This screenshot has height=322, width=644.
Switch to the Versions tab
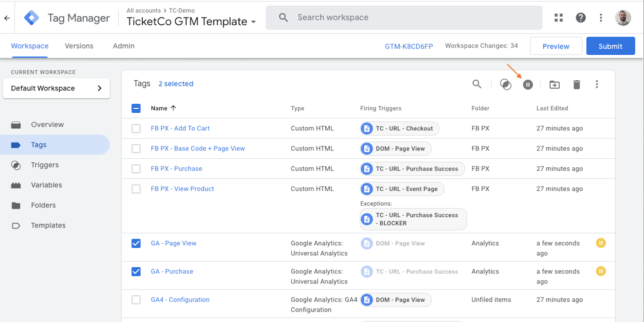tap(79, 46)
